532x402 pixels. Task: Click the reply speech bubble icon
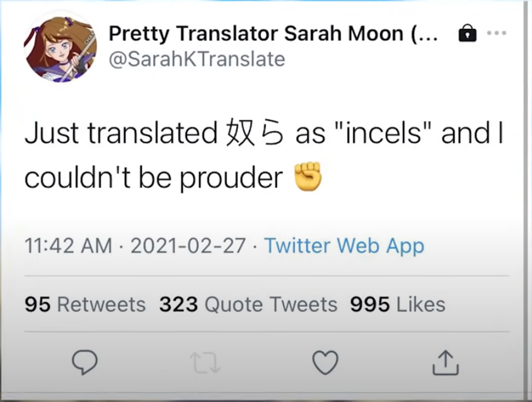tap(84, 362)
